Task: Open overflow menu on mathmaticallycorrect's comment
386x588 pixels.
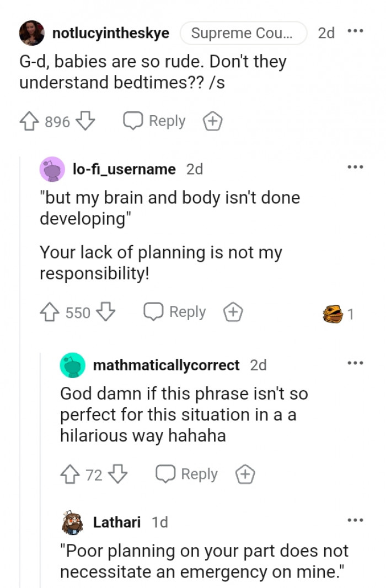Action: [x=356, y=363]
